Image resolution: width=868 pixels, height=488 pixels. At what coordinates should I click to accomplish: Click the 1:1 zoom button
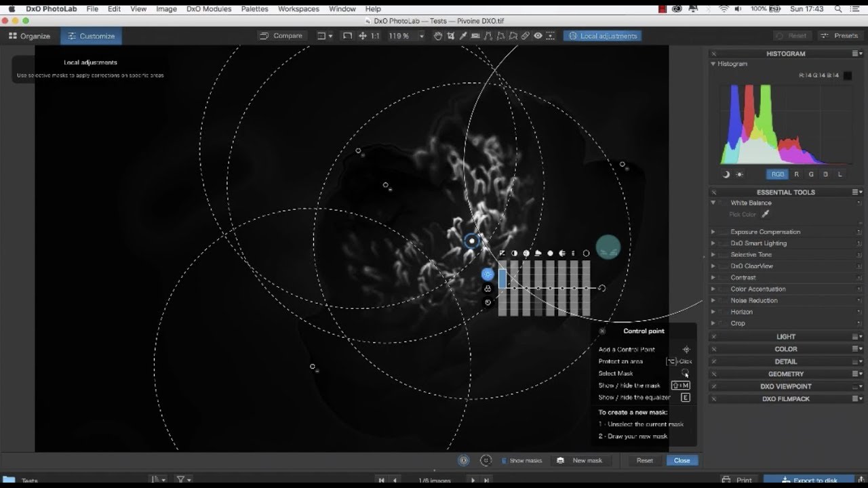(375, 36)
